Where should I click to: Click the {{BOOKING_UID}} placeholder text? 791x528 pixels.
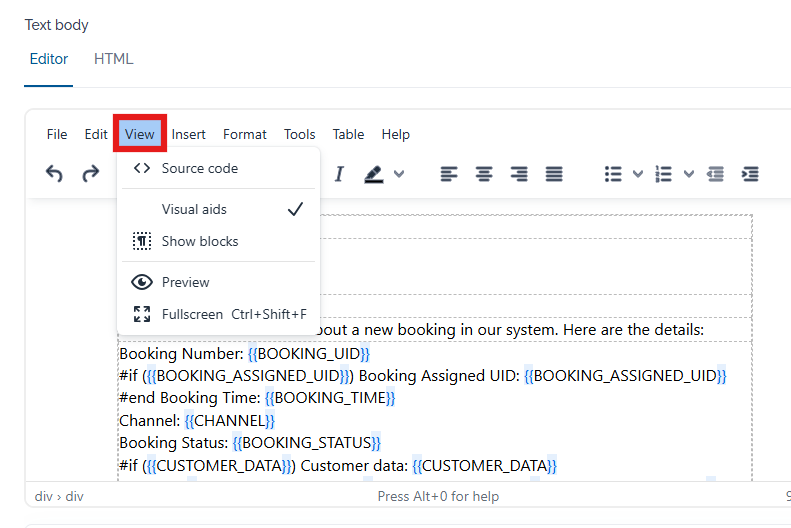(x=309, y=354)
